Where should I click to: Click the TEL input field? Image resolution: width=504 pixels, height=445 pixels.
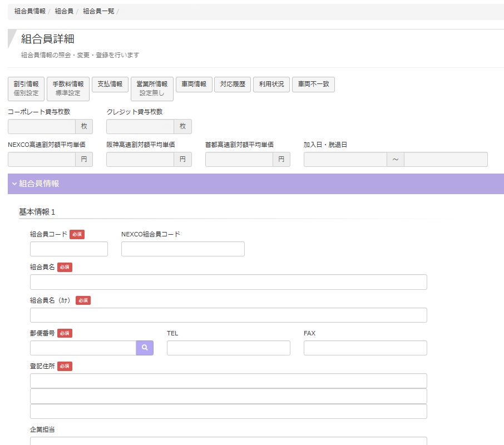click(228, 348)
